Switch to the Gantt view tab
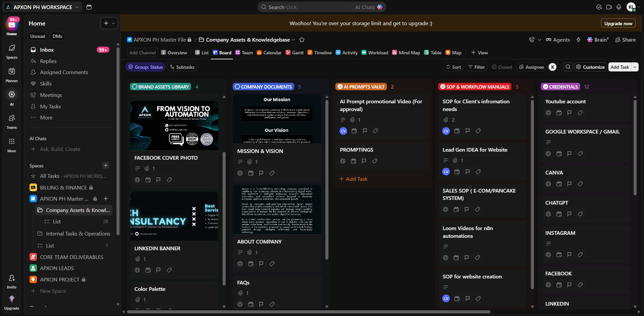 (294, 53)
